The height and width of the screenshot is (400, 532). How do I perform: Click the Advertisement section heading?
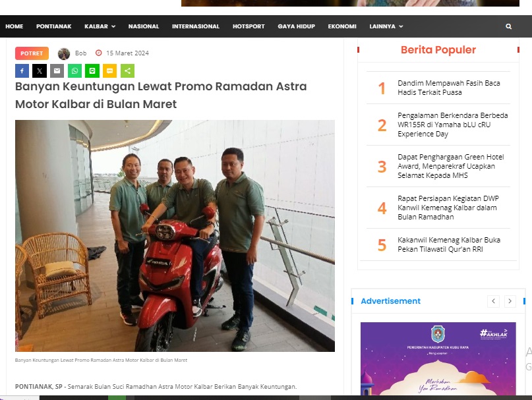[x=390, y=301]
